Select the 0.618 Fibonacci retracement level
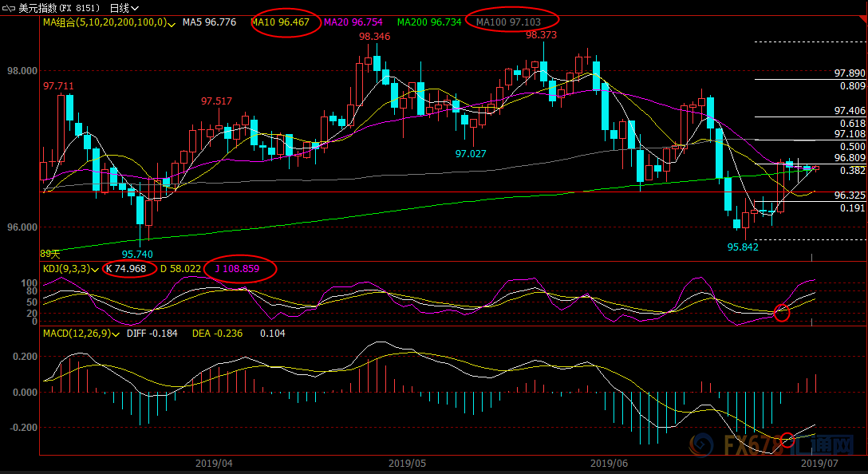The height and width of the screenshot is (474, 868). (x=852, y=124)
